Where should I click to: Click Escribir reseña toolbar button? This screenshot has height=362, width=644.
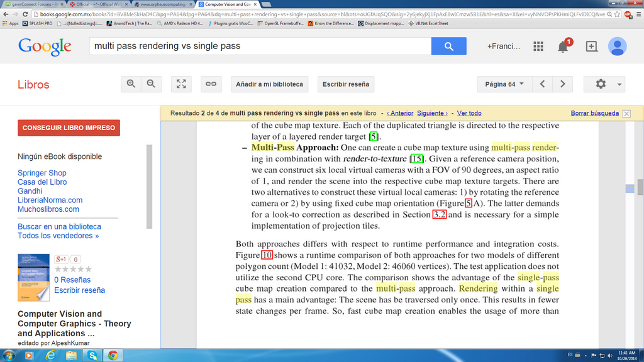pyautogui.click(x=346, y=84)
